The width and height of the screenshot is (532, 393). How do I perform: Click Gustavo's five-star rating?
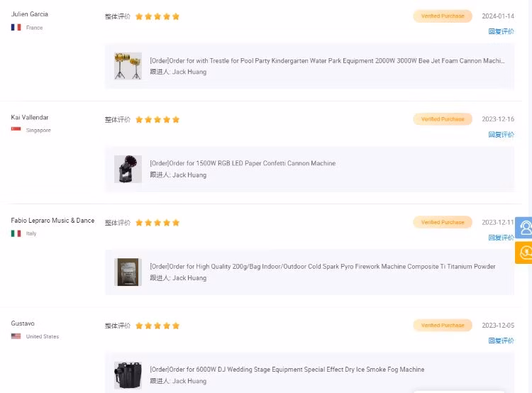(157, 326)
